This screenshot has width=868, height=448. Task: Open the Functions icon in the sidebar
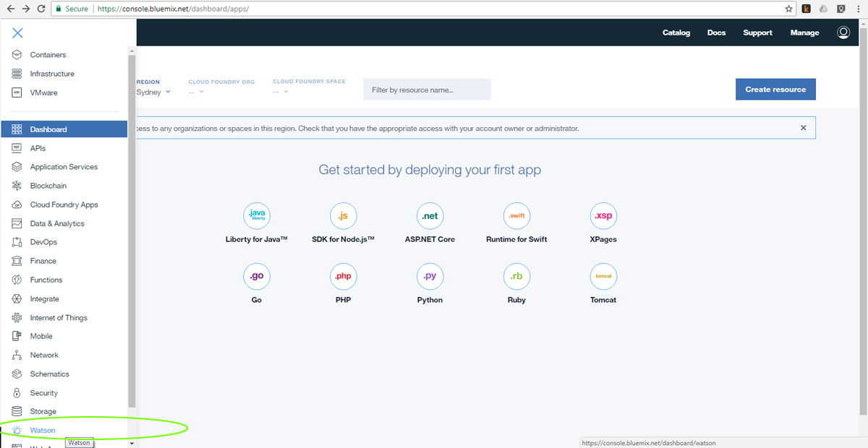pyautogui.click(x=17, y=280)
